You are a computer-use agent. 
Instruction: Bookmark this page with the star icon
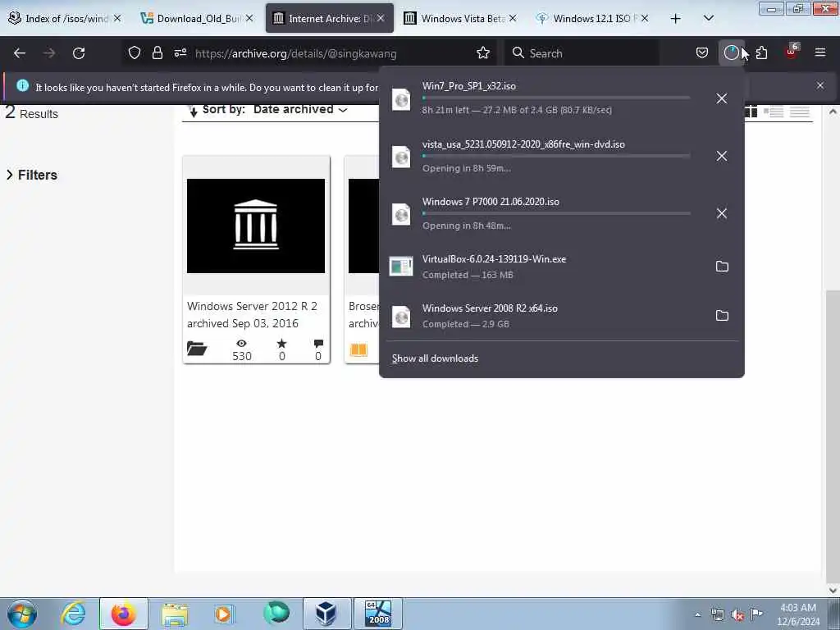pyautogui.click(x=483, y=52)
